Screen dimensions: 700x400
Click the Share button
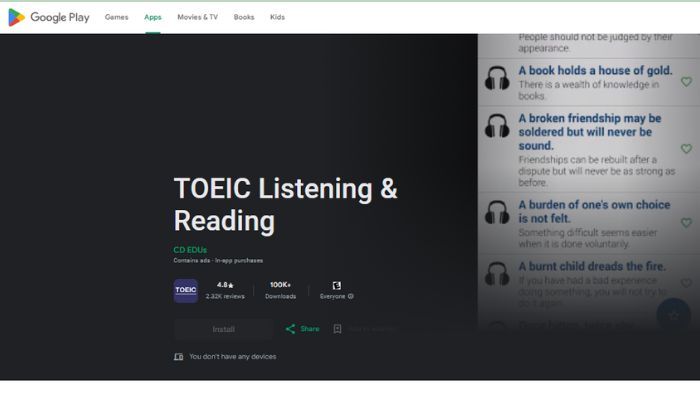[302, 329]
